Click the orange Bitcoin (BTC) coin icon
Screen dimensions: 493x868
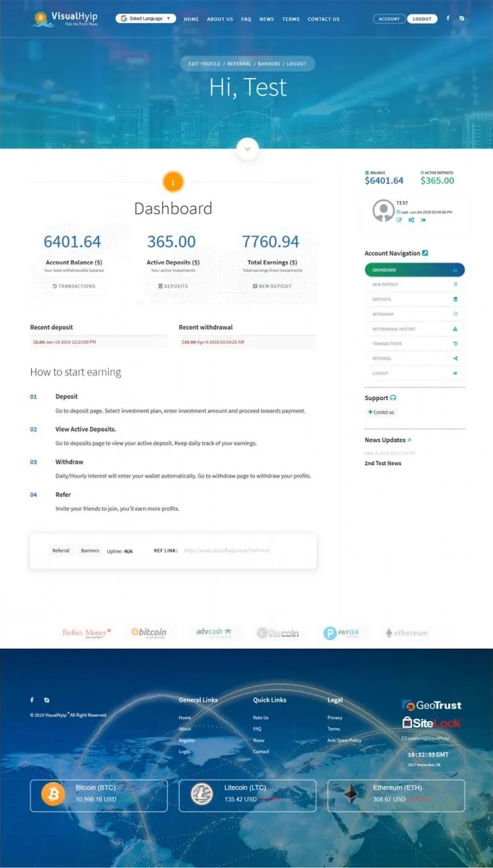pyautogui.click(x=53, y=794)
